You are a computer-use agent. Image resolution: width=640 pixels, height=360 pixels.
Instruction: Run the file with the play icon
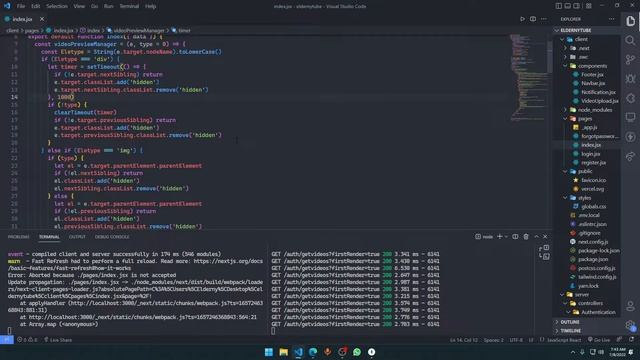click(522, 19)
